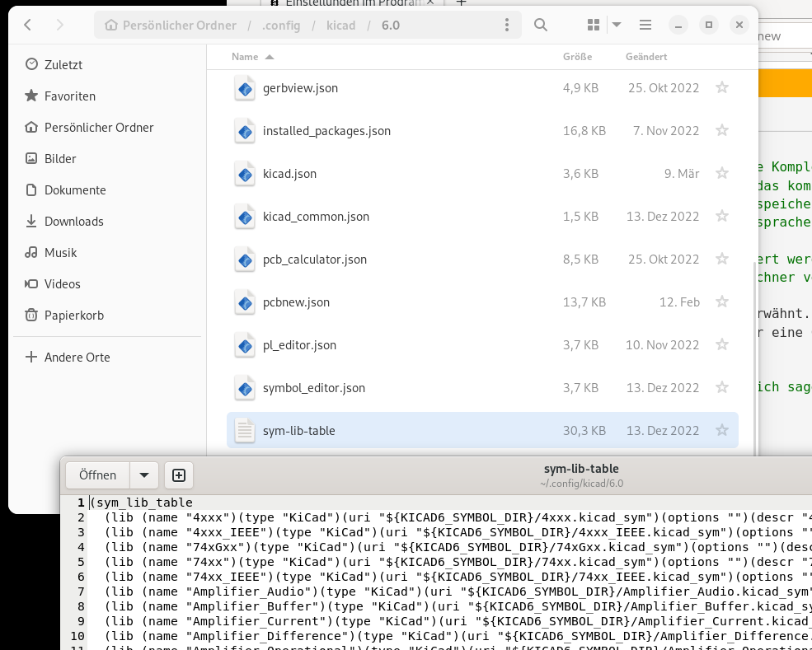Create new document in text editor
The width and height of the screenshot is (812, 650).
click(179, 475)
